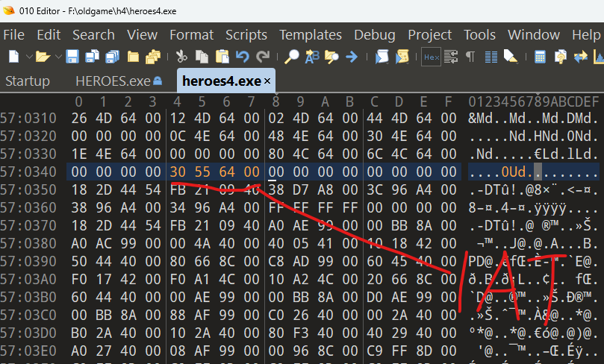Click Find in Files folder-magnifier icon
This screenshot has height=364, width=604.
(x=331, y=57)
